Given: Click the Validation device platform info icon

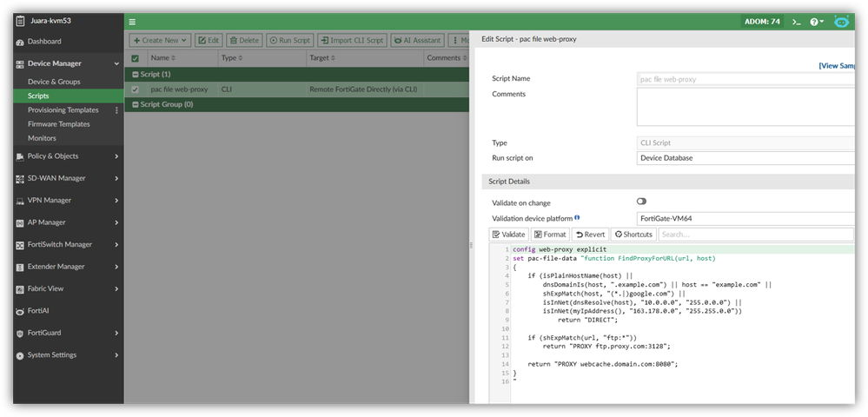Looking at the screenshot, I should (577, 217).
